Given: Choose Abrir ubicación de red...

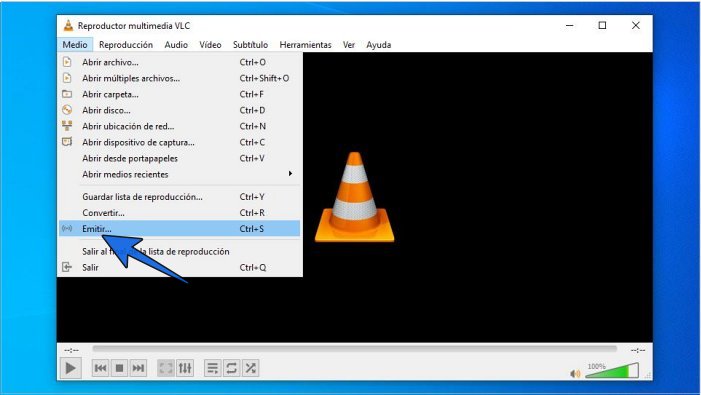Looking at the screenshot, I should point(179,126).
